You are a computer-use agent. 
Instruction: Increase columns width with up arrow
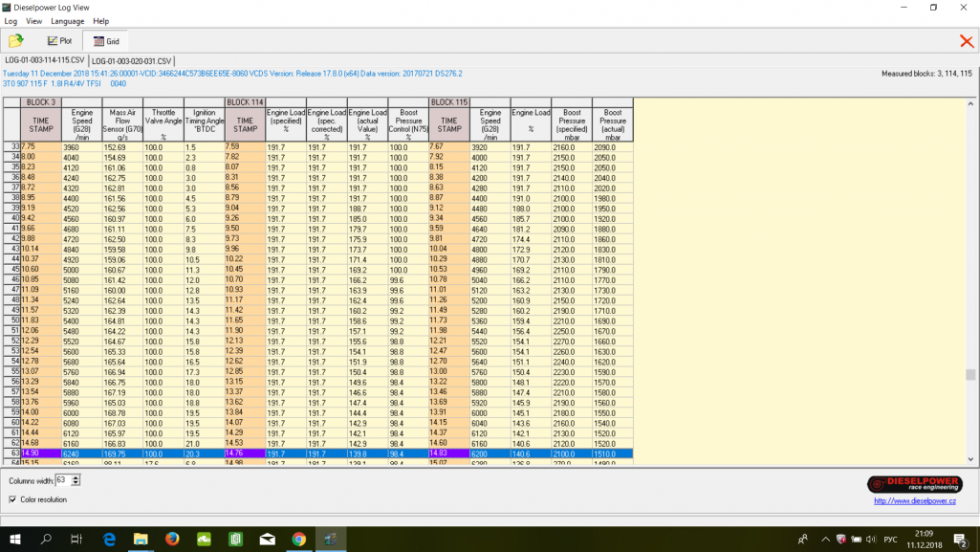point(76,476)
